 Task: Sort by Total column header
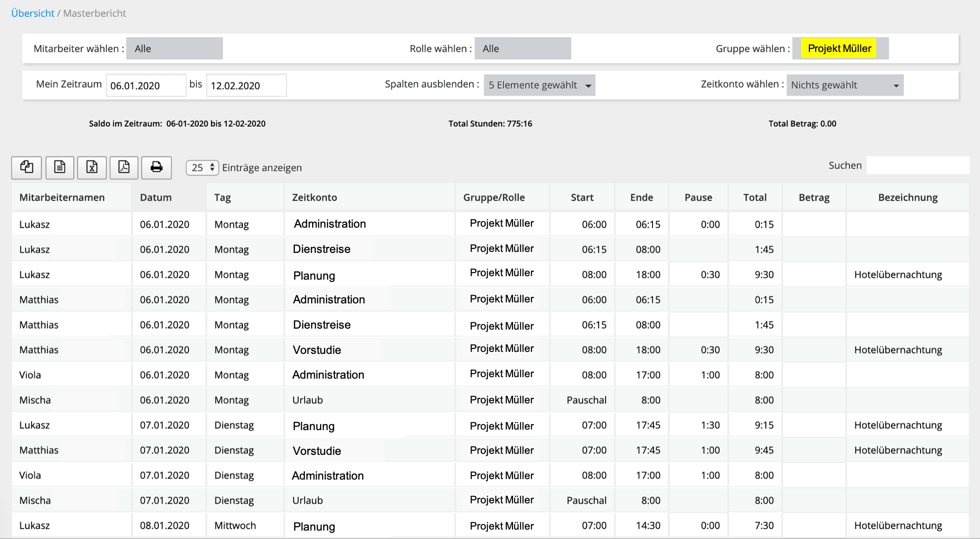coord(754,197)
